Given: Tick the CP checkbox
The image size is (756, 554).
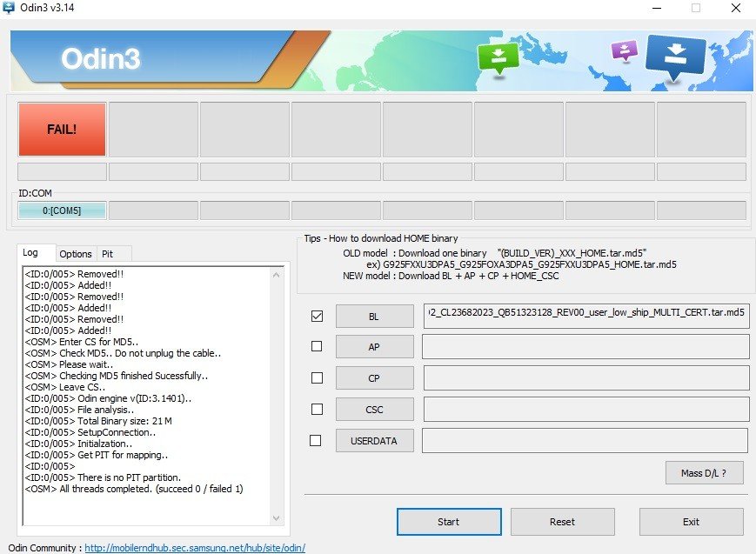Looking at the screenshot, I should (x=317, y=377).
